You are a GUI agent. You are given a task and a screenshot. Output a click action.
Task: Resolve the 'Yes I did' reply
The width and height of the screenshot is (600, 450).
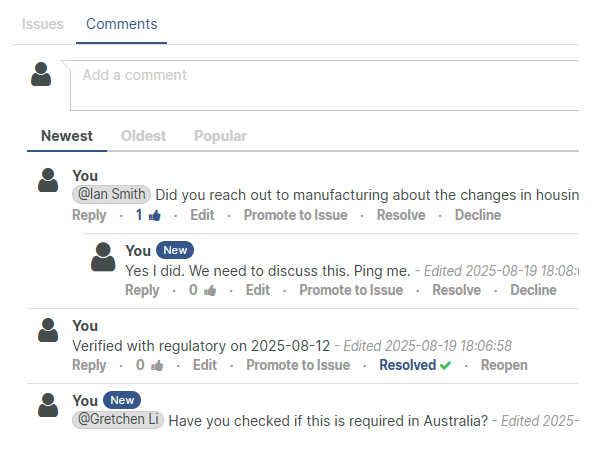456,291
